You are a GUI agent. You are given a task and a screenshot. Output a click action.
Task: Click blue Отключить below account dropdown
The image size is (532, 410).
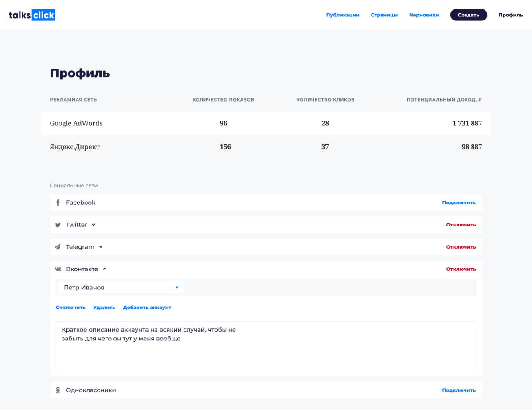point(70,308)
